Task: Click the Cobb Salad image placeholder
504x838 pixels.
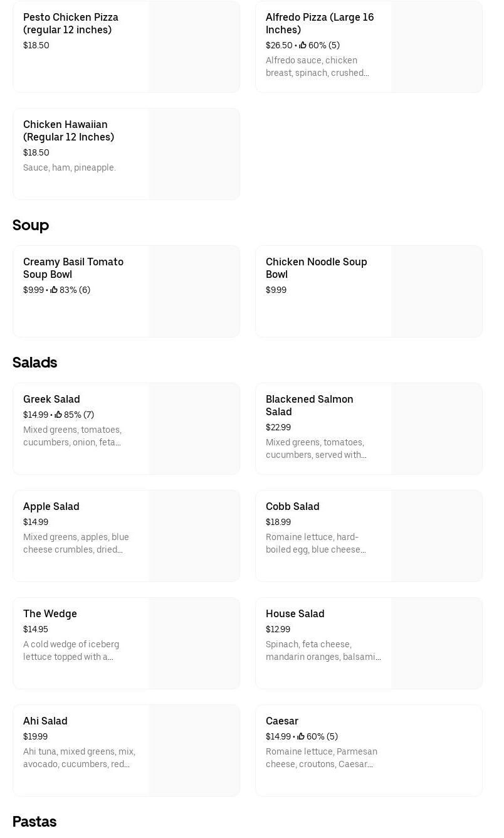Action: coord(437,536)
